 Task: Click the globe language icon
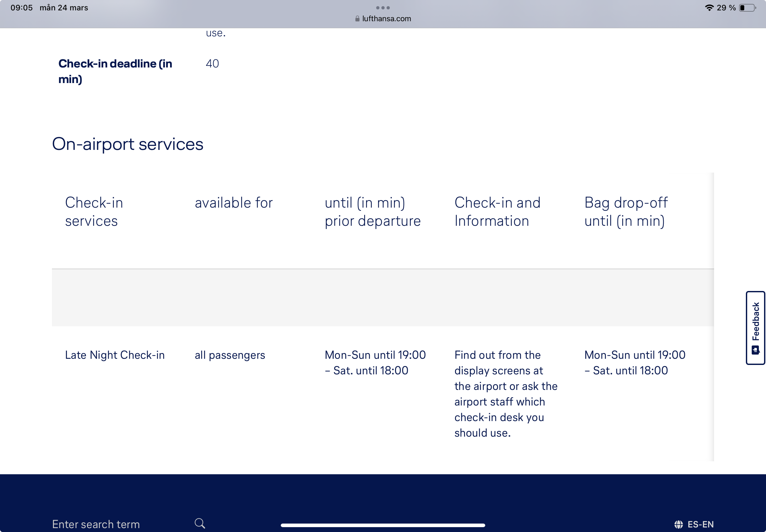[678, 524]
